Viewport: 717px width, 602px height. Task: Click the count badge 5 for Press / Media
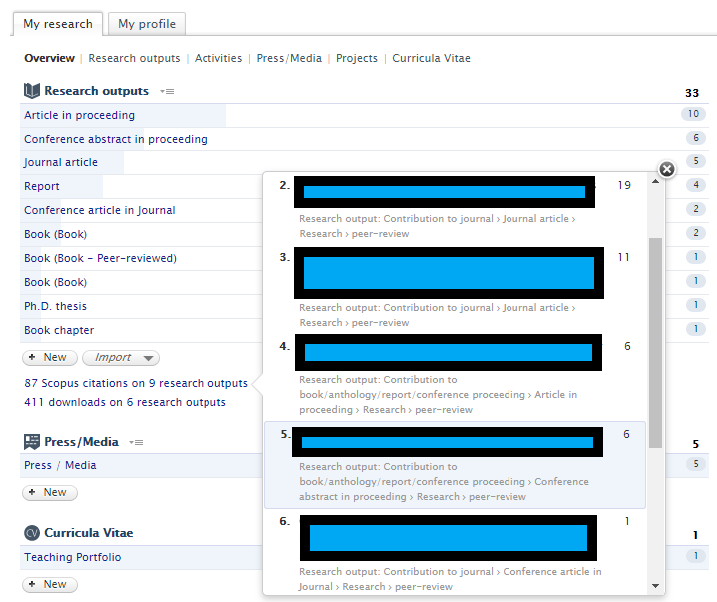point(696,464)
